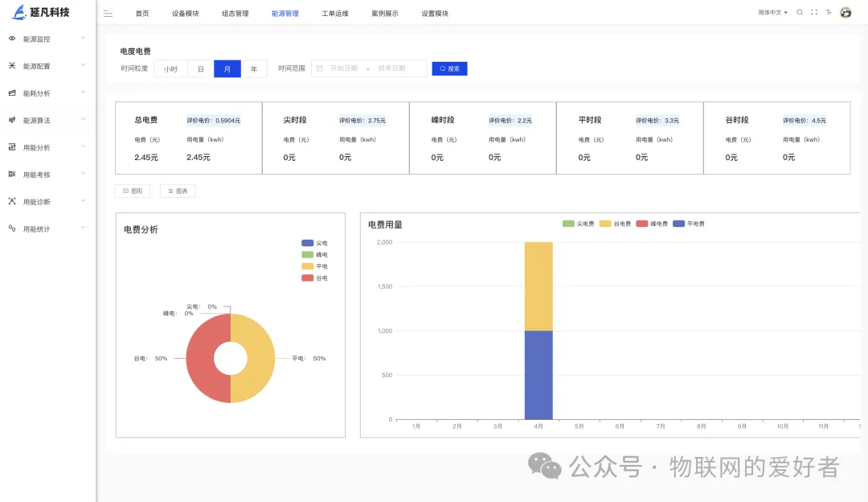The image size is (868, 502).
Task: Click the 用能统计 sidebar icon
Action: 11,228
